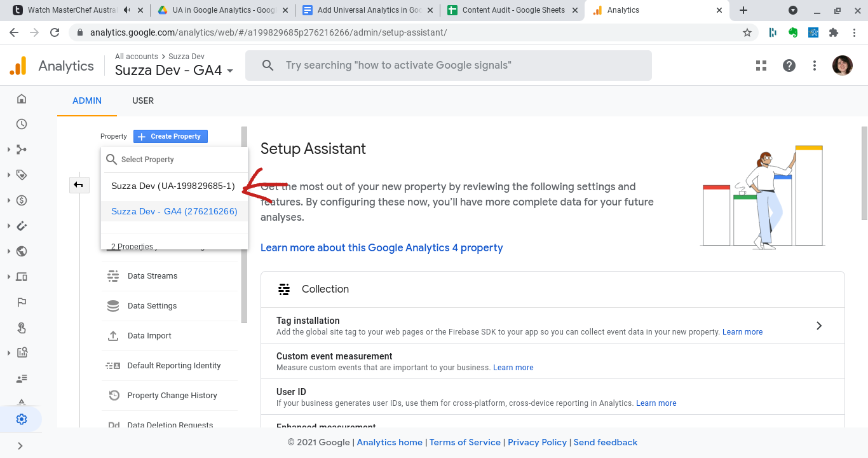Open the tag-shaped icon in sidebar

(22, 175)
